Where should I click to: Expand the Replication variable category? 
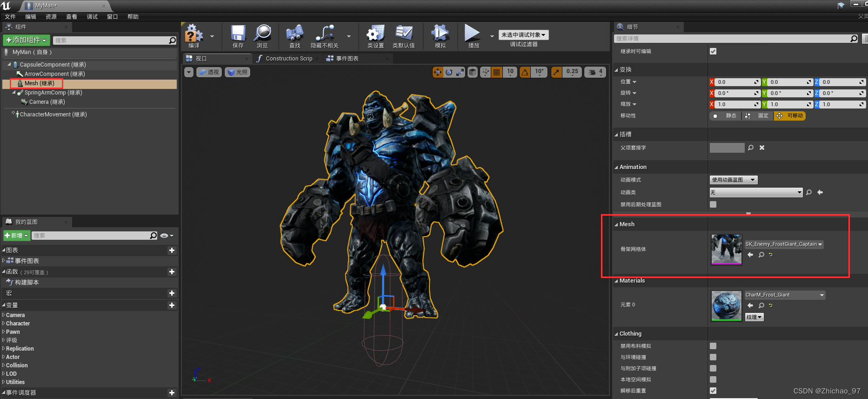(x=4, y=348)
